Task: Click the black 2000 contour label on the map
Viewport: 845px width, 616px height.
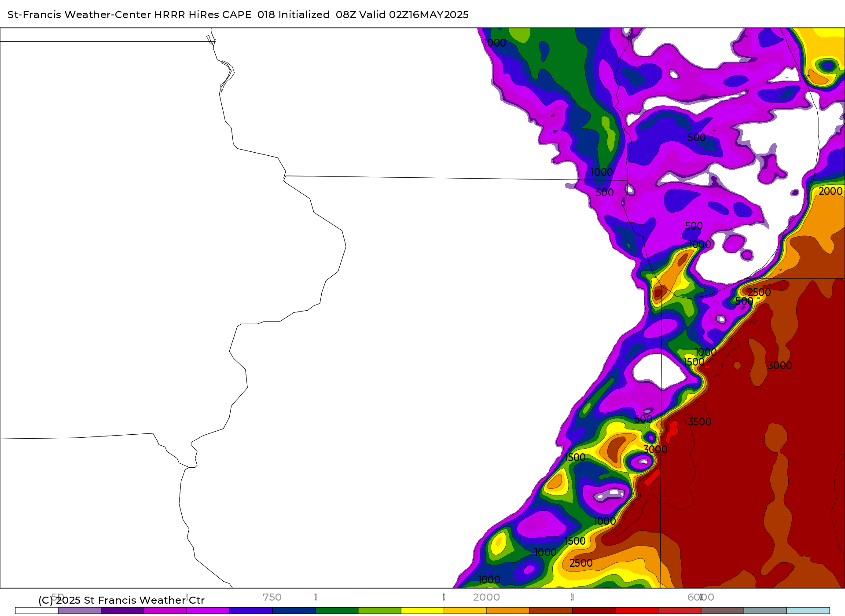Action: (830, 191)
